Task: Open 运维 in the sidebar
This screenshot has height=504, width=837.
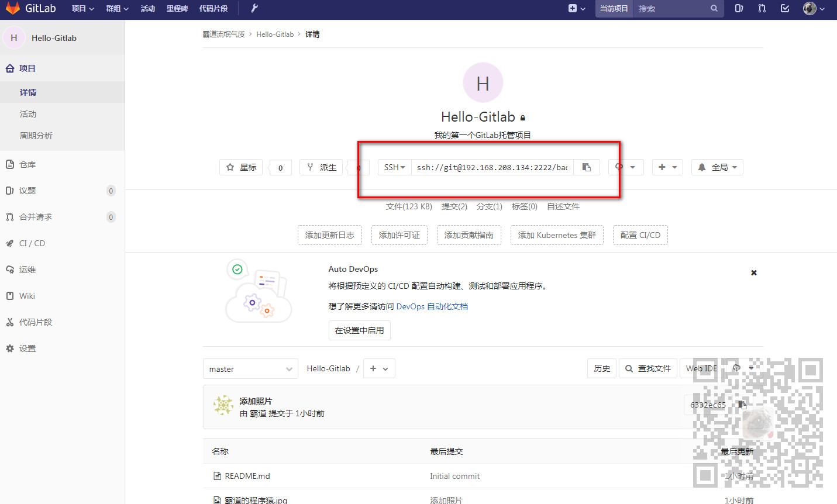Action: 62,270
